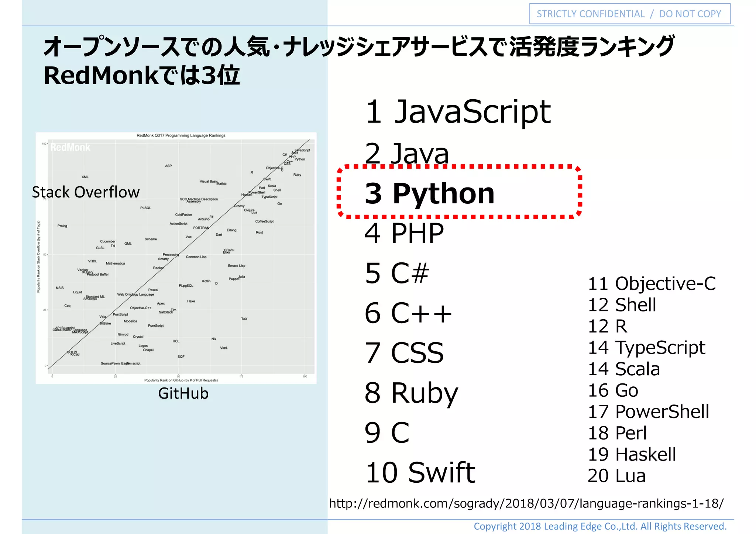Select the '5 C#' list item
Image resolution: width=756 pixels, height=534 pixels.
(x=397, y=273)
